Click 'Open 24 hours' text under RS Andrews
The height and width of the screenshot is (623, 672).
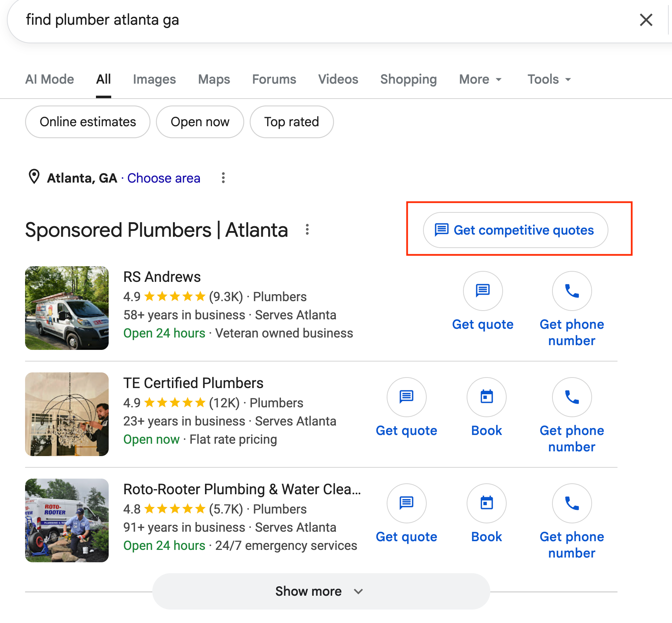tap(164, 333)
